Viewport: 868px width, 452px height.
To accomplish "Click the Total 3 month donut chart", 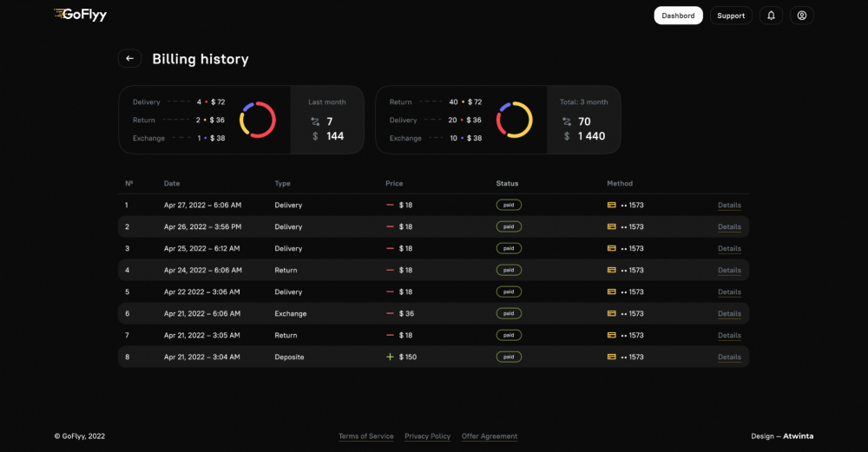I will point(514,120).
